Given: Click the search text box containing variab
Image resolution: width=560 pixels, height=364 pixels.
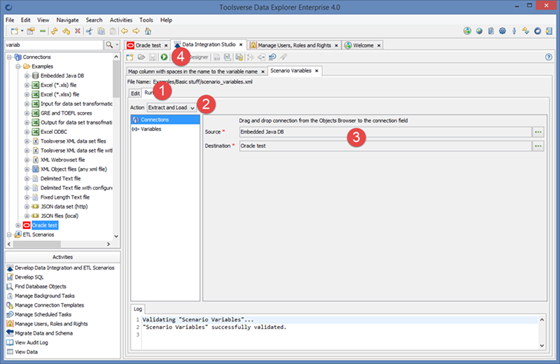Looking at the screenshot, I should [54, 45].
